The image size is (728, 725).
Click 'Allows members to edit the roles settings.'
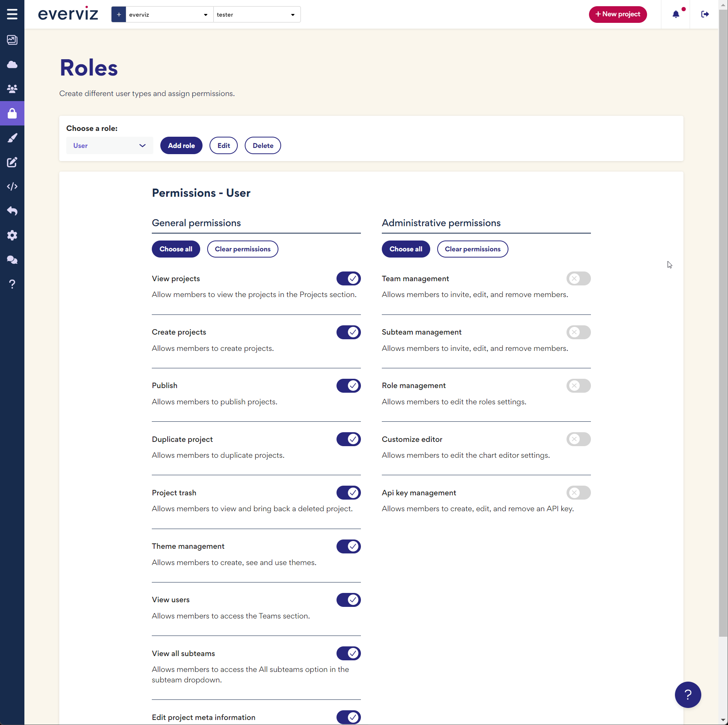pyautogui.click(x=454, y=402)
